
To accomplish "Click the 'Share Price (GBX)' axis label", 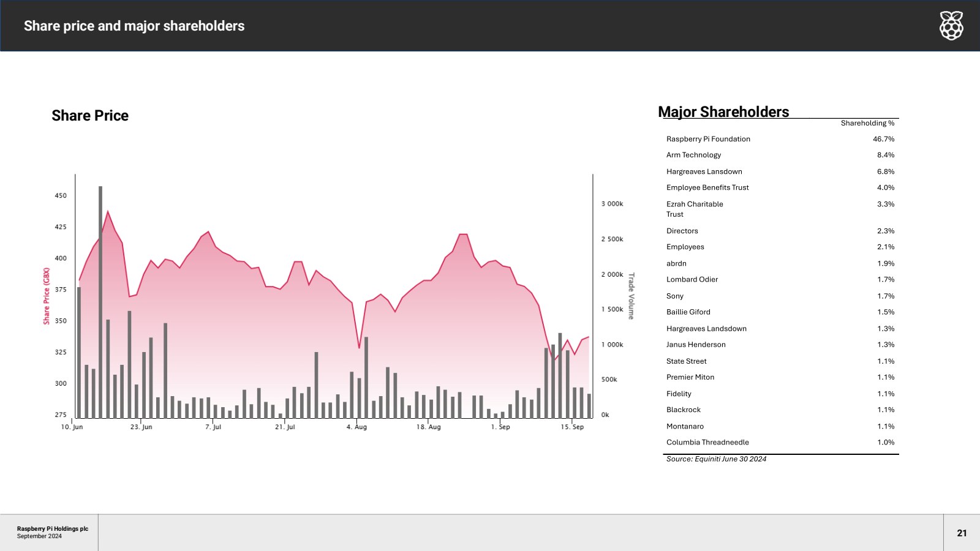I will click(x=47, y=296).
